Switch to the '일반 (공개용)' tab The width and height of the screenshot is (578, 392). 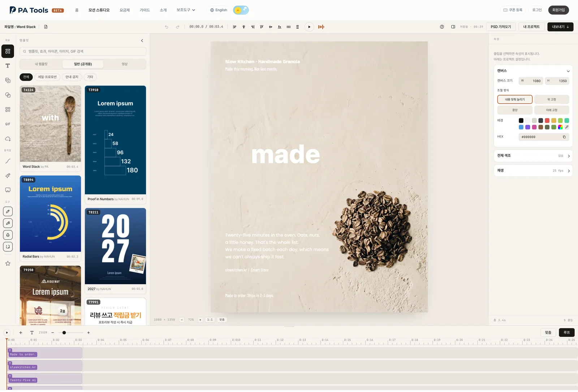(83, 64)
